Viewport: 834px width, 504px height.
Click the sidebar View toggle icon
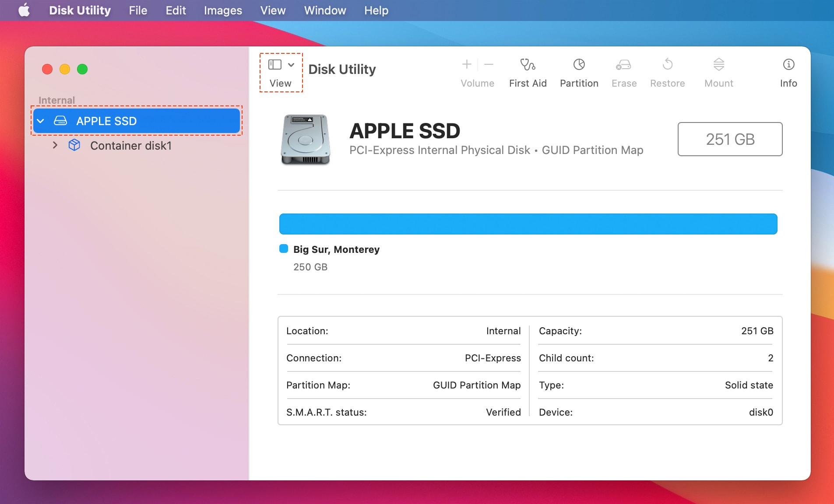pos(274,64)
